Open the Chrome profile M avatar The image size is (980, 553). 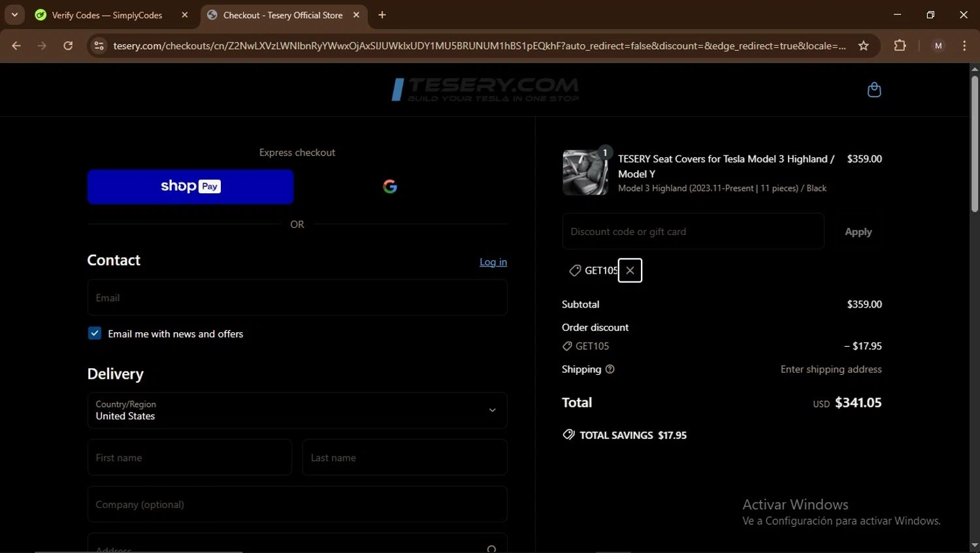tap(938, 46)
